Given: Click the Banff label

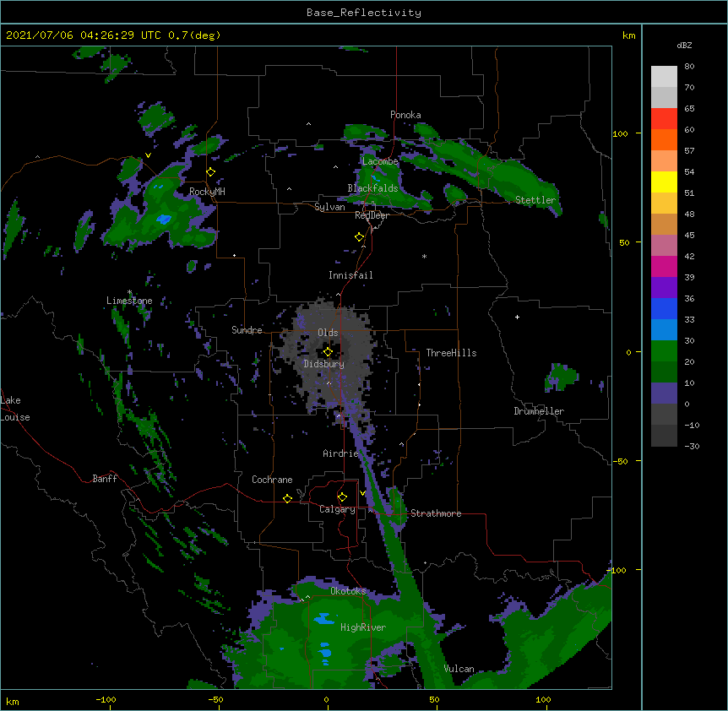Looking at the screenshot, I should [105, 479].
